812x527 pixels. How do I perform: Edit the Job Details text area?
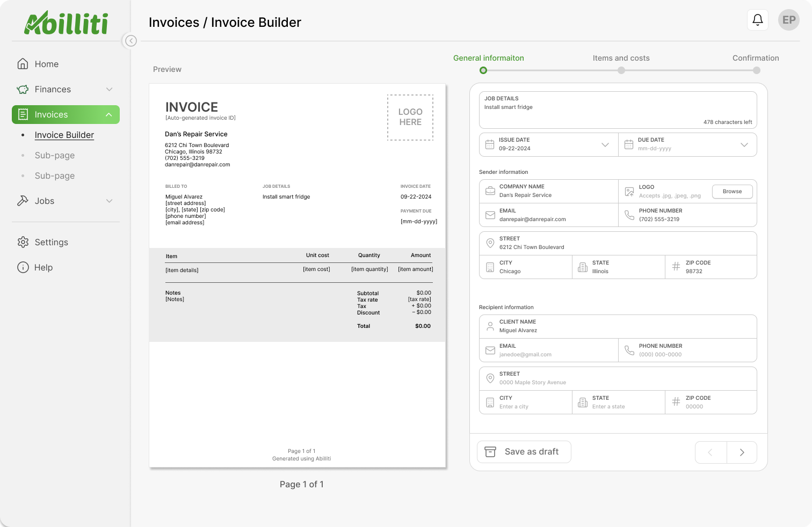tap(618, 110)
